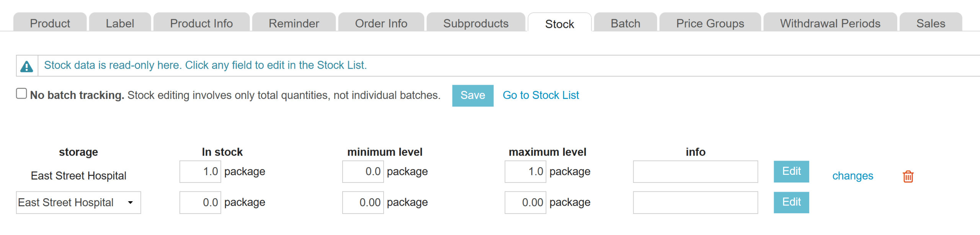980x235 pixels.
Task: Click the second row maximum level field
Action: [525, 202]
